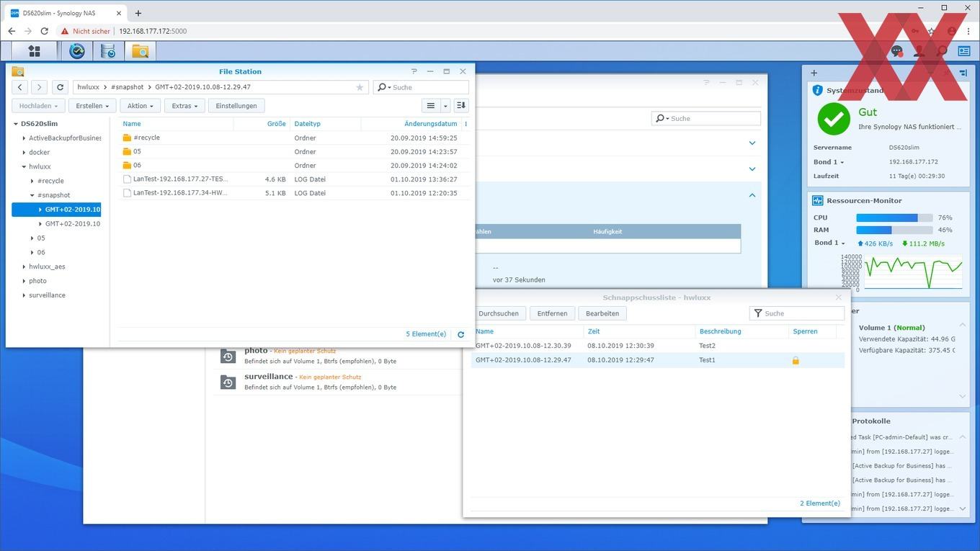Click Durchsuchen in Schnappschussliste
Screen dimensions: 980x551
499,313
